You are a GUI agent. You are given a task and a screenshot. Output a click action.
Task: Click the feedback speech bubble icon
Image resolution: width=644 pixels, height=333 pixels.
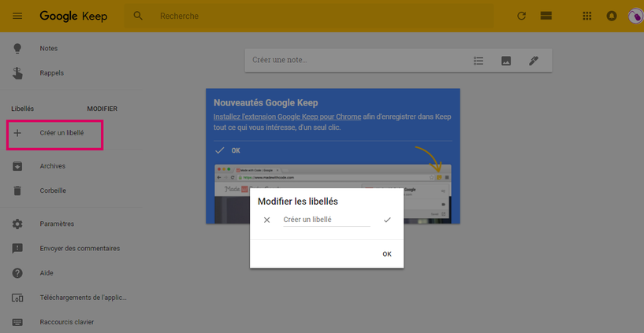click(x=17, y=249)
